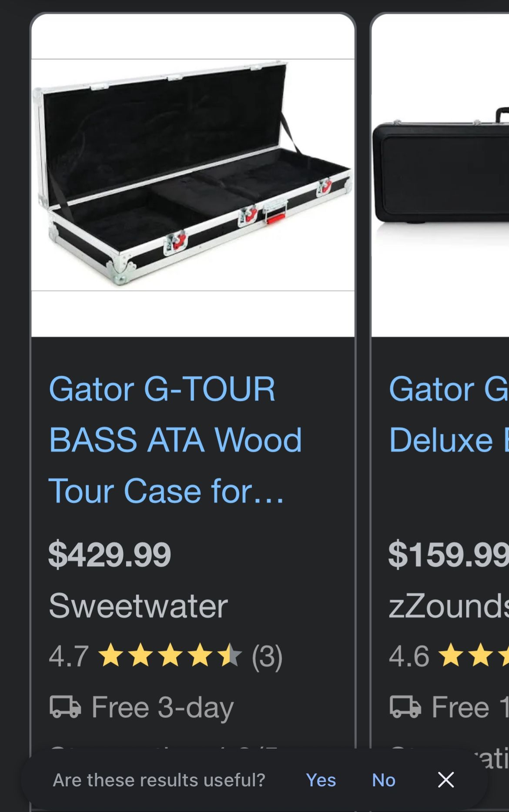Click the $159.99 price
This screenshot has width=509, height=812.
[x=448, y=555]
